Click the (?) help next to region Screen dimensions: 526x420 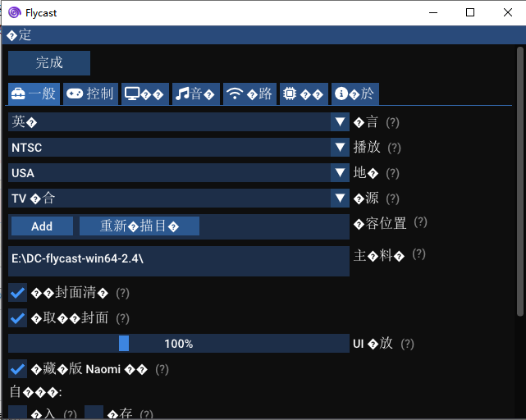[392, 173]
